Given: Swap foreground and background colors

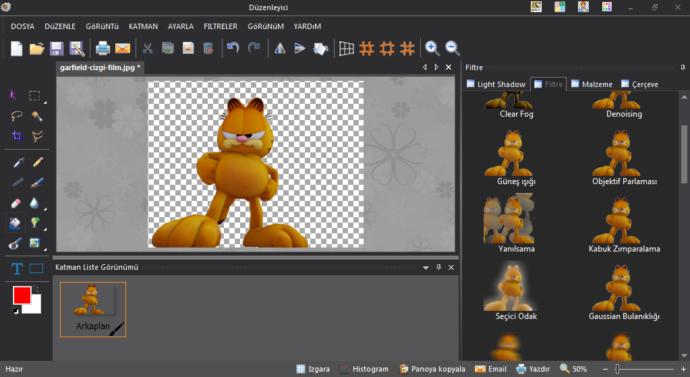Looking at the screenshot, I should pos(36,289).
